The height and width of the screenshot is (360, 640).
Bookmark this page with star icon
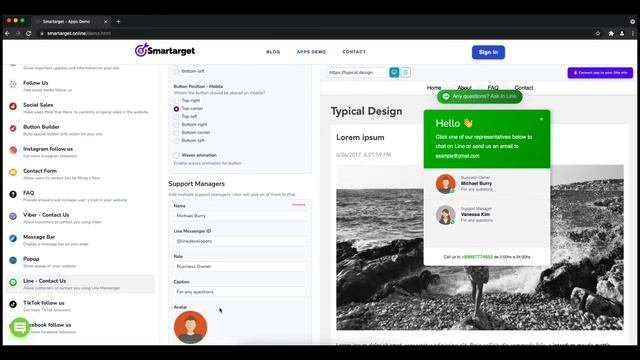point(598,33)
